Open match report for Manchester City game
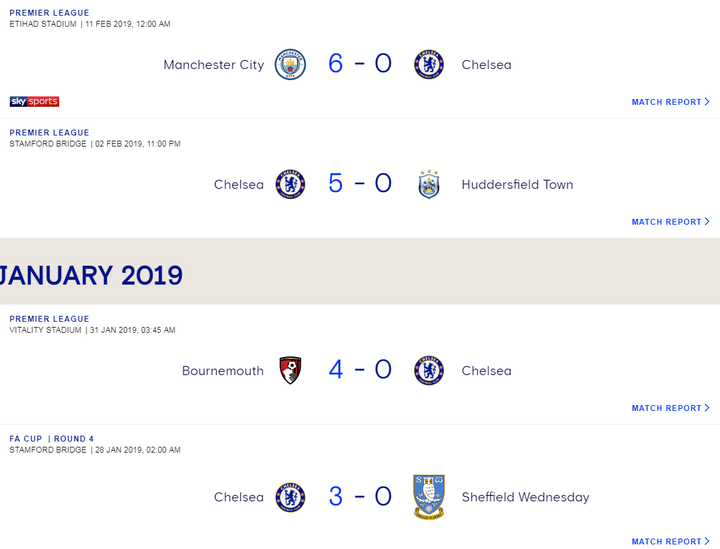 (x=670, y=102)
